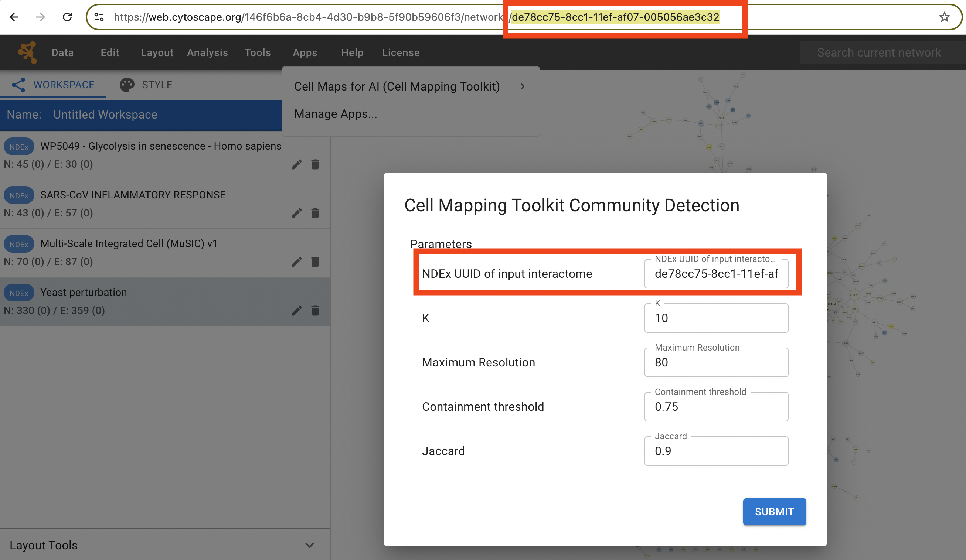This screenshot has width=966, height=560.
Task: Open the Help menu
Action: coord(352,52)
